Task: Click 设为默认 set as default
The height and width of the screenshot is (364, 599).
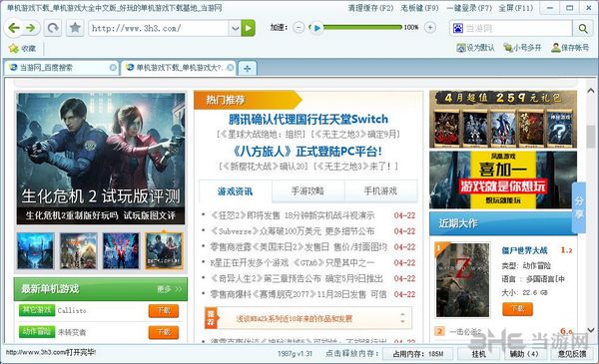Action: [475, 48]
